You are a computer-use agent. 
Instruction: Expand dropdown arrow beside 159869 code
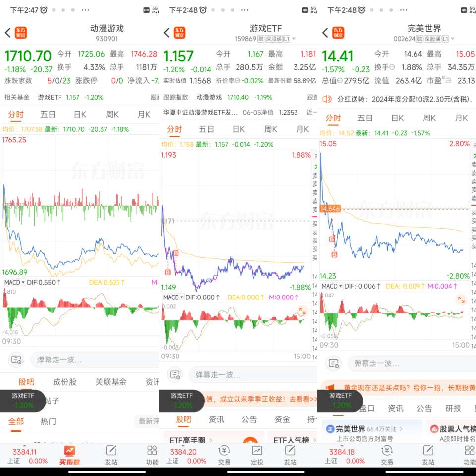[x=294, y=39]
